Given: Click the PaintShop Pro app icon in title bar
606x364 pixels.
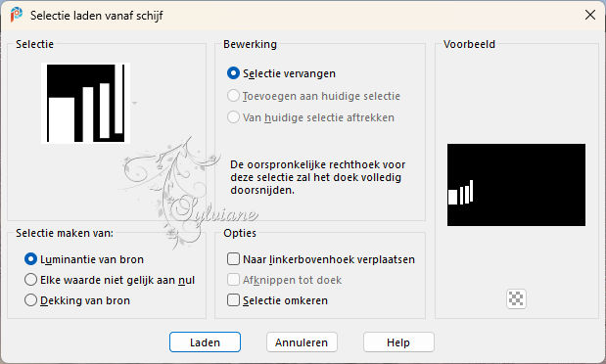Looking at the screenshot, I should (17, 15).
